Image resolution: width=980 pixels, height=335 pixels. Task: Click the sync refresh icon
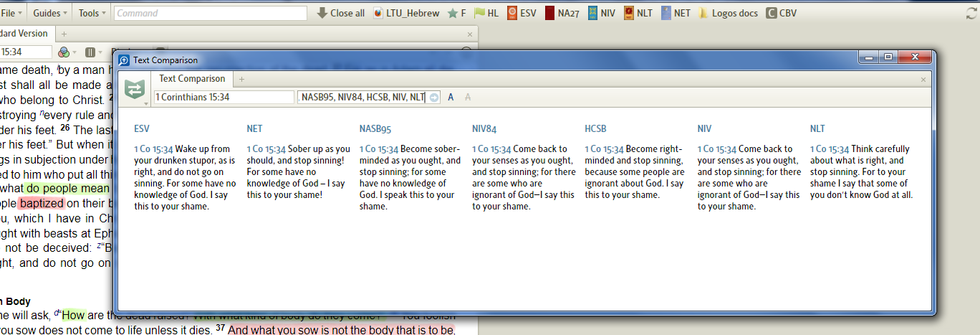[x=971, y=13]
